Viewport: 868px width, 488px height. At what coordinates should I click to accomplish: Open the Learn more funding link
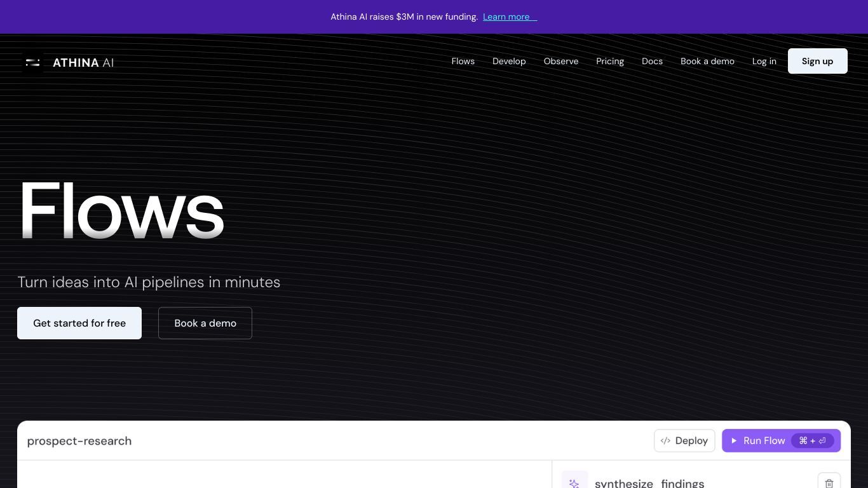[510, 17]
